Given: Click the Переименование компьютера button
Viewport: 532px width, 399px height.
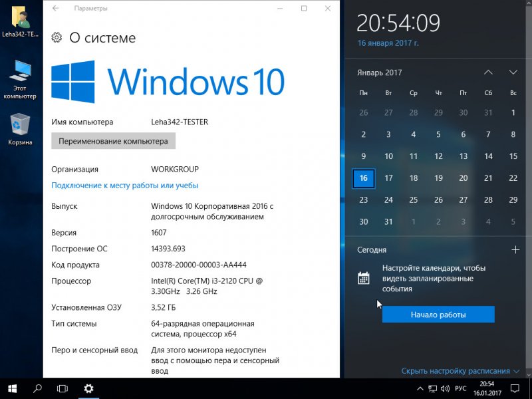Looking at the screenshot, I should pyautogui.click(x=113, y=141).
